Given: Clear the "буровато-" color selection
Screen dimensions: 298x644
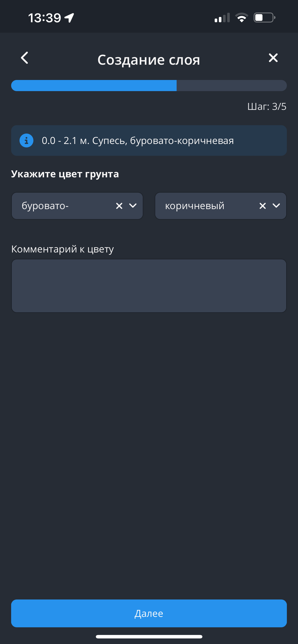Looking at the screenshot, I should coord(119,206).
